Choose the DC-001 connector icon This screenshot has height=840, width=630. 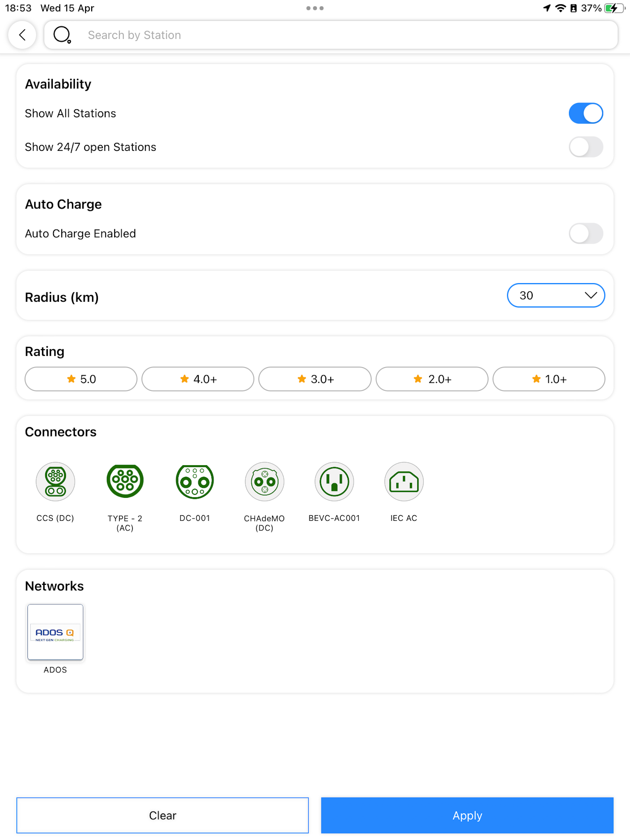coord(195,482)
